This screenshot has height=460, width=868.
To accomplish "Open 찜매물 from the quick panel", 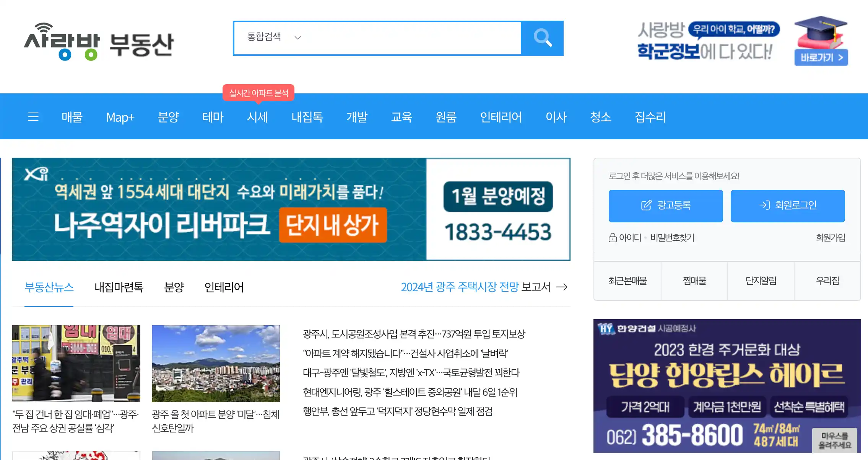I will 694,281.
